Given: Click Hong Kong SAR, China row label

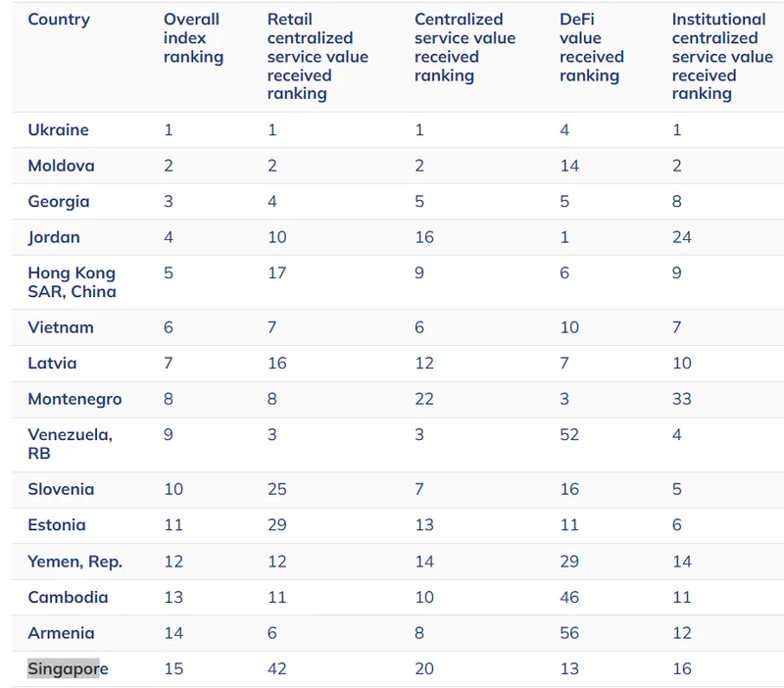Looking at the screenshot, I should (x=72, y=282).
